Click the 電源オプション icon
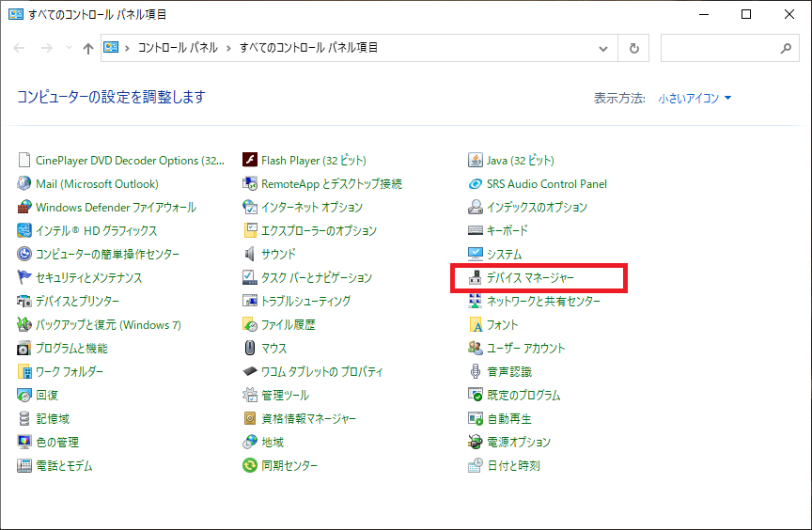This screenshot has width=812, height=530. 476,443
